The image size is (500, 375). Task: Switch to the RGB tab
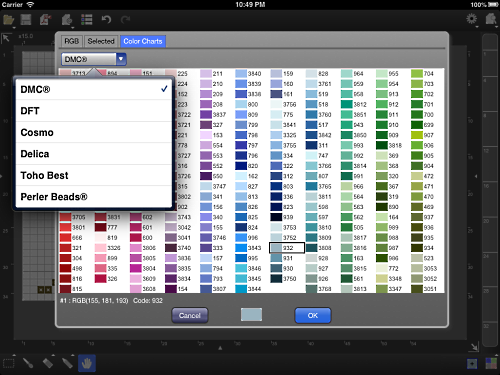(72, 41)
